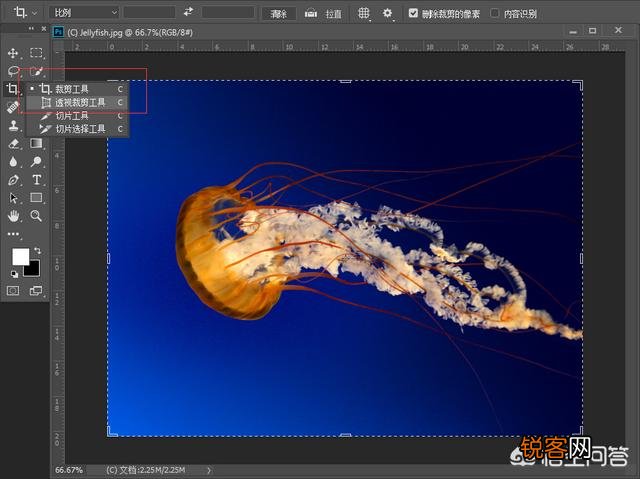Open the 比例 ratio dropdown
Image resolution: width=640 pixels, height=479 pixels.
click(84, 13)
